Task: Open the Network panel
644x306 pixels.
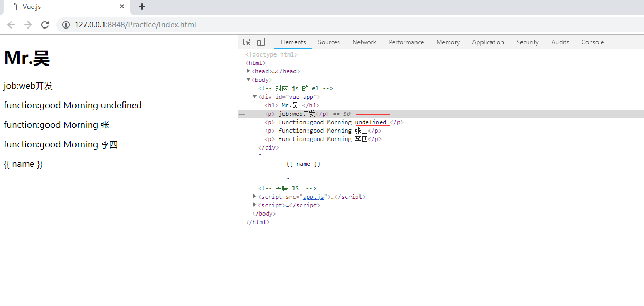Action: 364,42
